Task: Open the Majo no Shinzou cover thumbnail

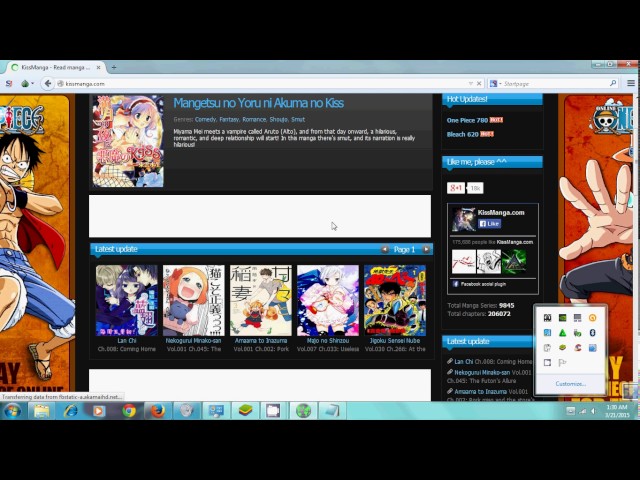Action: pyautogui.click(x=328, y=300)
